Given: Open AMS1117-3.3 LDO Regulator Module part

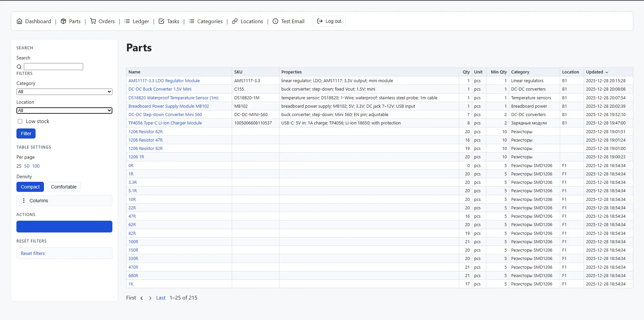Looking at the screenshot, I should tap(164, 81).
